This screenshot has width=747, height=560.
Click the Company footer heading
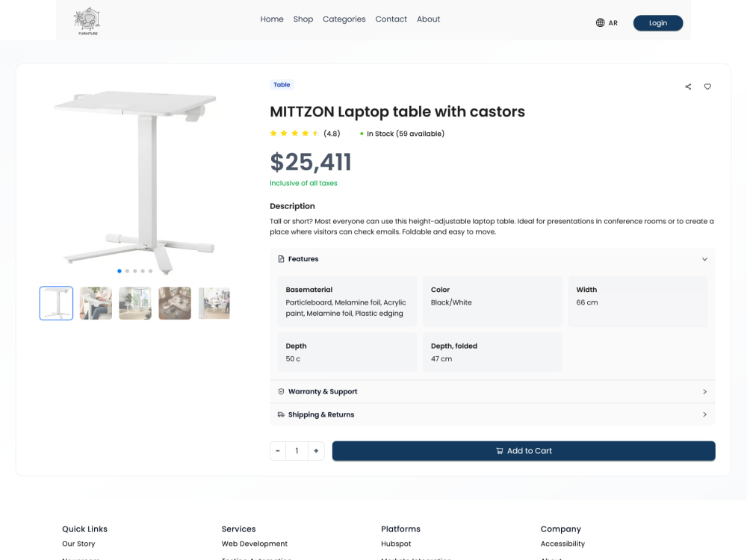pos(561,529)
